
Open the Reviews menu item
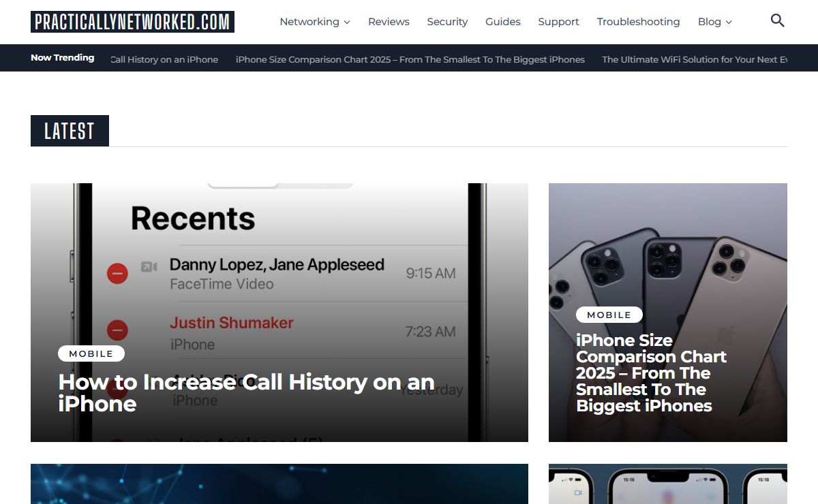click(389, 22)
